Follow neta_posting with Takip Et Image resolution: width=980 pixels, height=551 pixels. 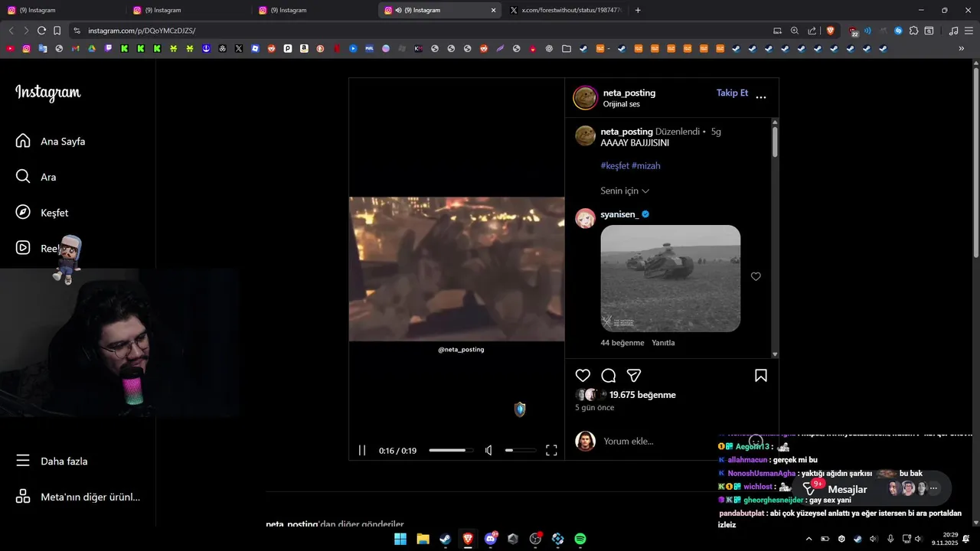[x=732, y=93]
